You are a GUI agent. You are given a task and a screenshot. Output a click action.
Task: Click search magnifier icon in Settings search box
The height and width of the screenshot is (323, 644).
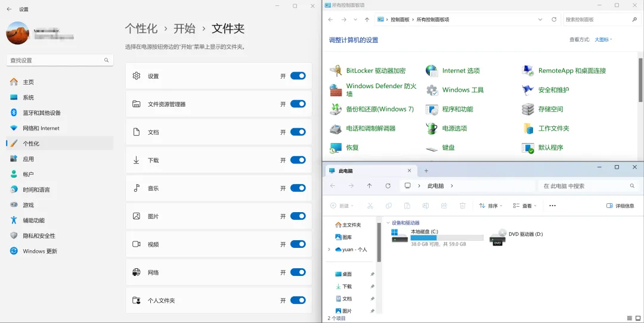click(x=106, y=60)
